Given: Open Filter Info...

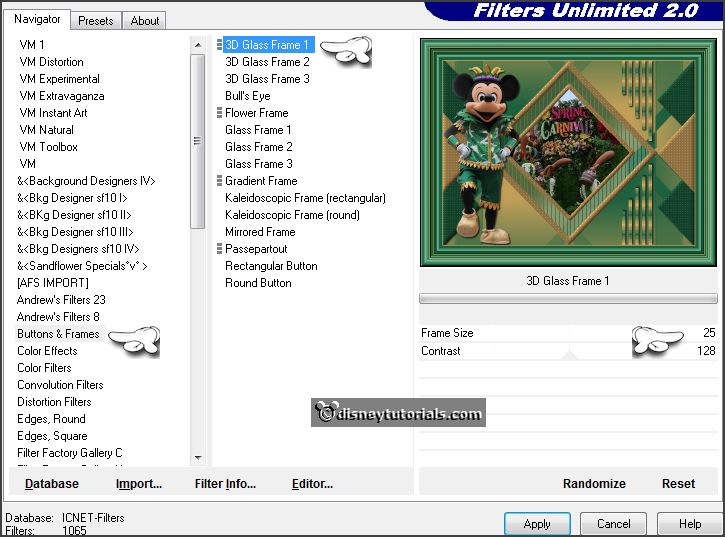Looking at the screenshot, I should 225,483.
